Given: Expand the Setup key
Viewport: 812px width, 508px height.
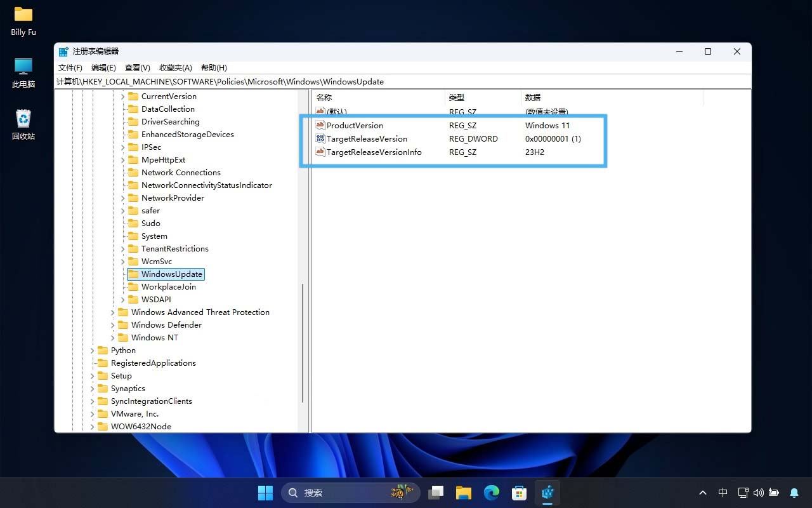Looking at the screenshot, I should click(x=93, y=376).
